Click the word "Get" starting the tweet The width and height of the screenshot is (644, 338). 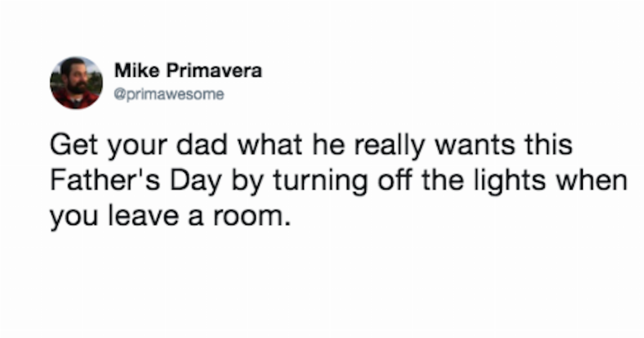[74, 145]
